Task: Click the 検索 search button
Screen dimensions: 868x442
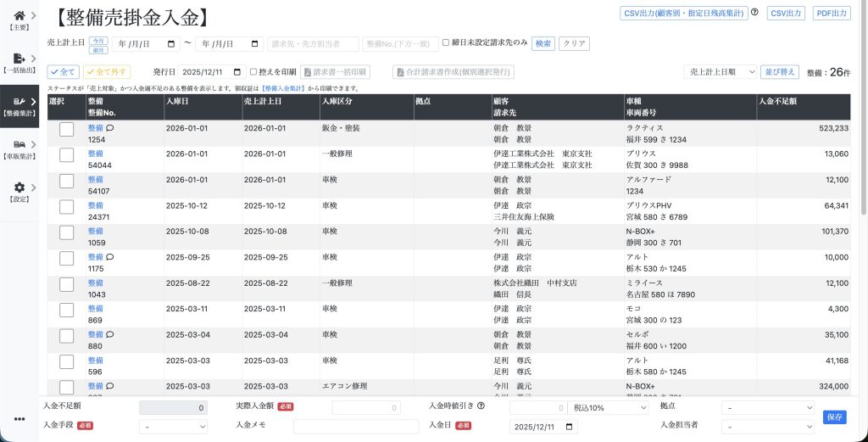Action: coord(543,43)
